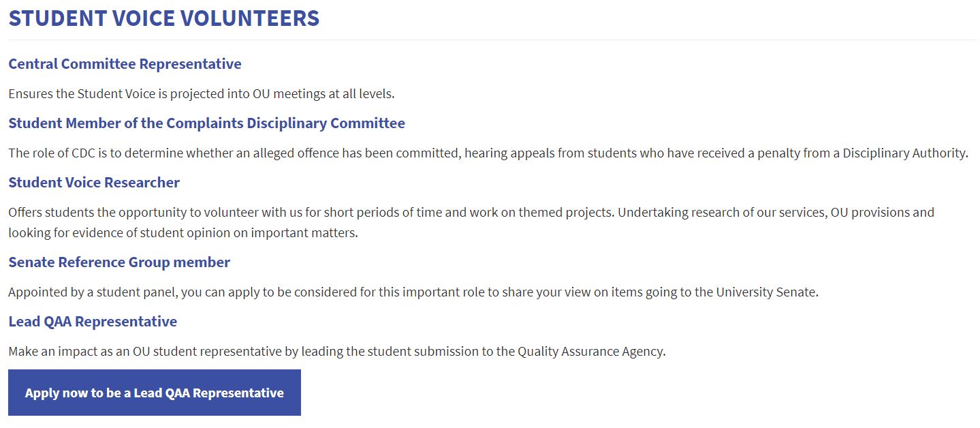Select the Lead QAA Representative heading
Image resolution: width=980 pixels, height=428 pixels.
(93, 322)
